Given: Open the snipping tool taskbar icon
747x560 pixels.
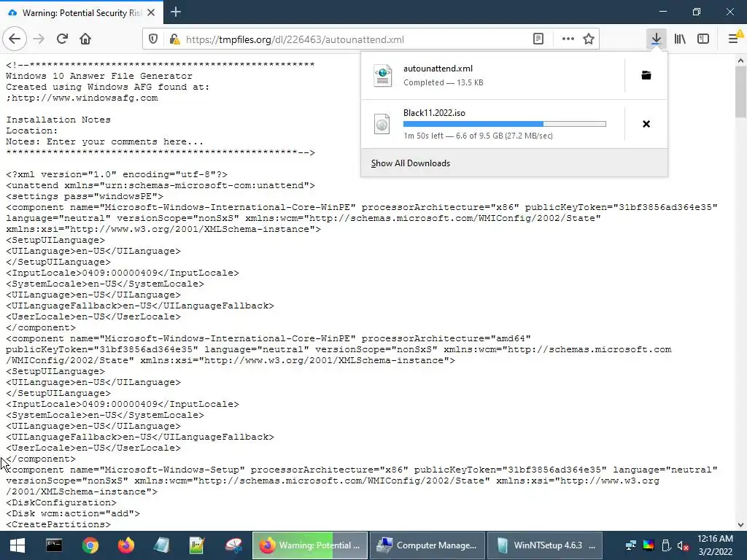Looking at the screenshot, I should click(x=233, y=545).
